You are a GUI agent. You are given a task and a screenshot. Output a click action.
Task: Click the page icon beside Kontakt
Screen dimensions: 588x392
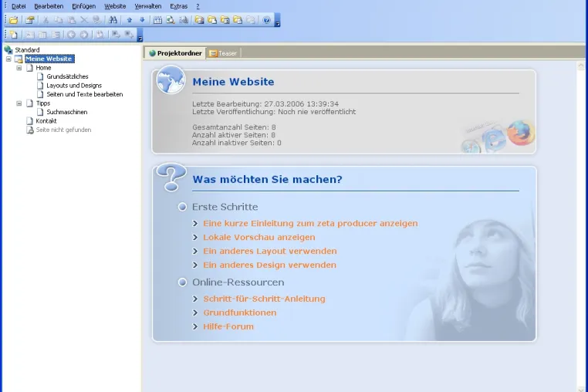[x=29, y=121]
